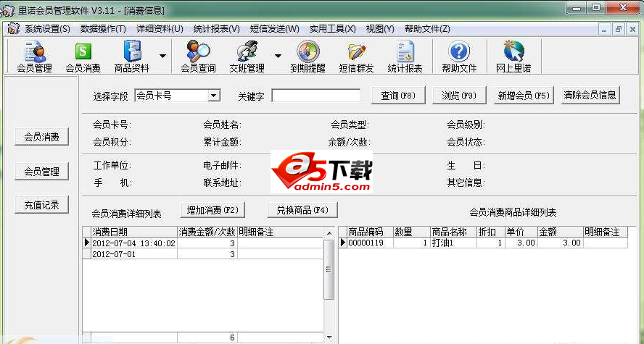Click consumption list vertical scrollbar thumb
Viewport: 644px width, 344px height.
click(x=329, y=269)
